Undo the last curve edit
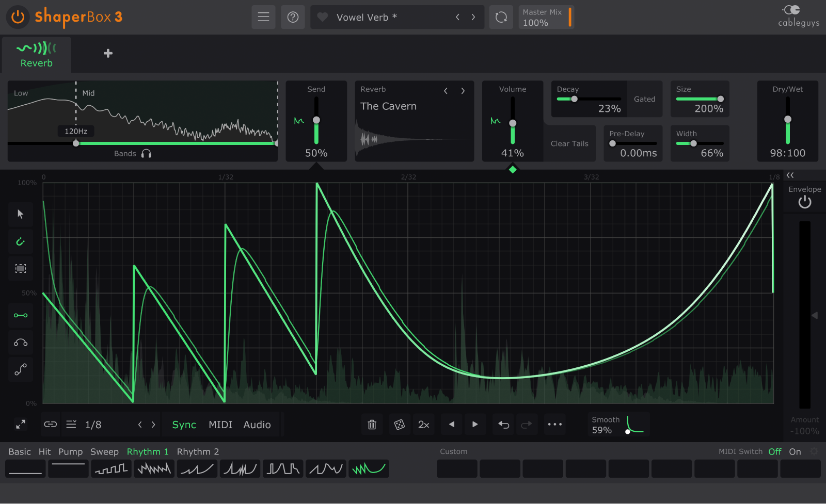826x504 pixels. (x=503, y=424)
